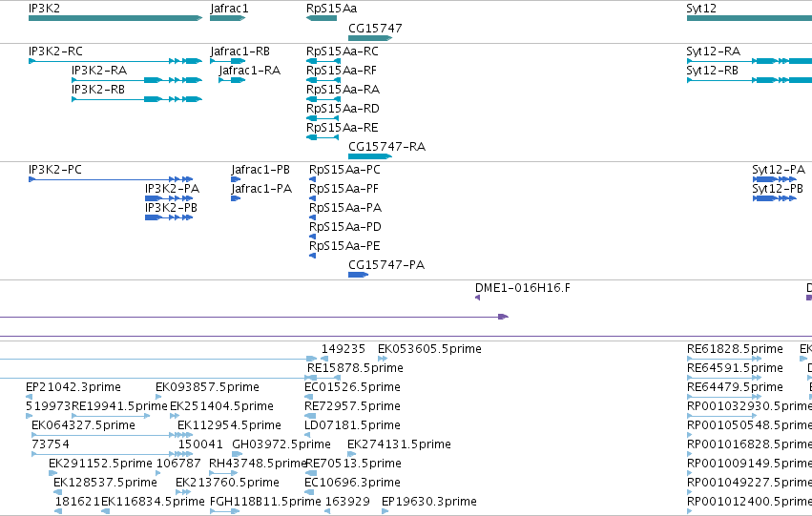
Task: Select the EK213760.5prime EST label
Action: point(227,484)
